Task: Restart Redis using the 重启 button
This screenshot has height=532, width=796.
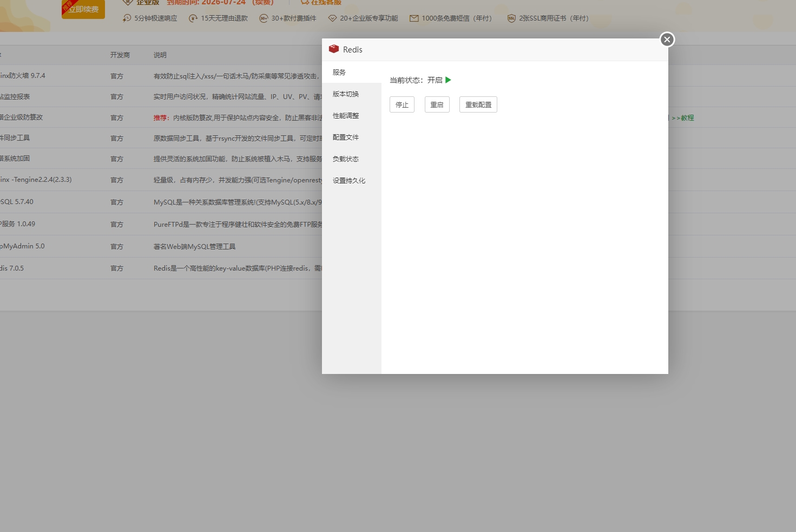Action: pyautogui.click(x=437, y=104)
